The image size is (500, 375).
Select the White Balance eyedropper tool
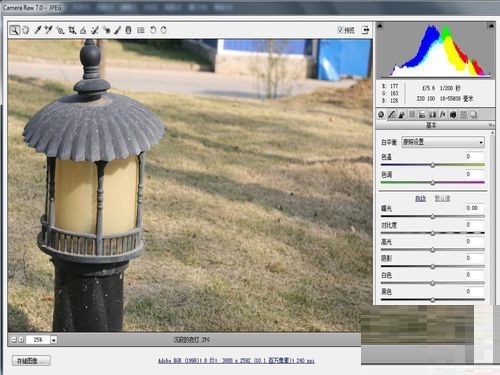tap(38, 30)
